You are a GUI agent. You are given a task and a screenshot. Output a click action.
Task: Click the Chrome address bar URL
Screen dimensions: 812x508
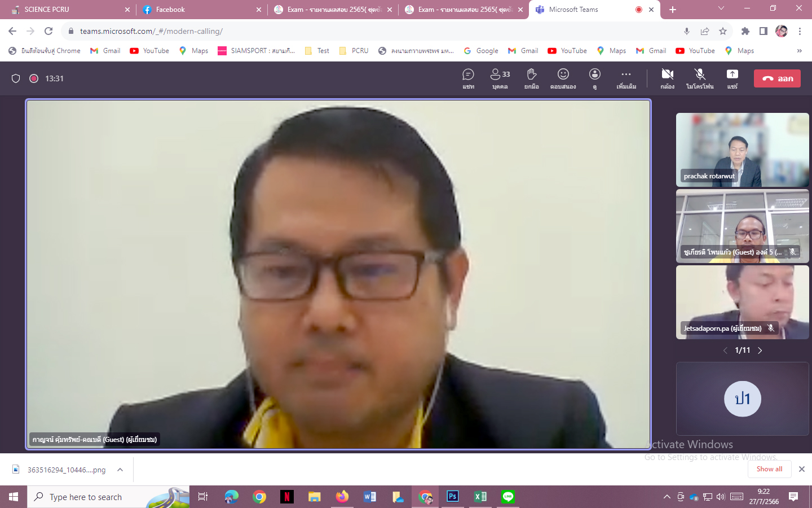151,31
